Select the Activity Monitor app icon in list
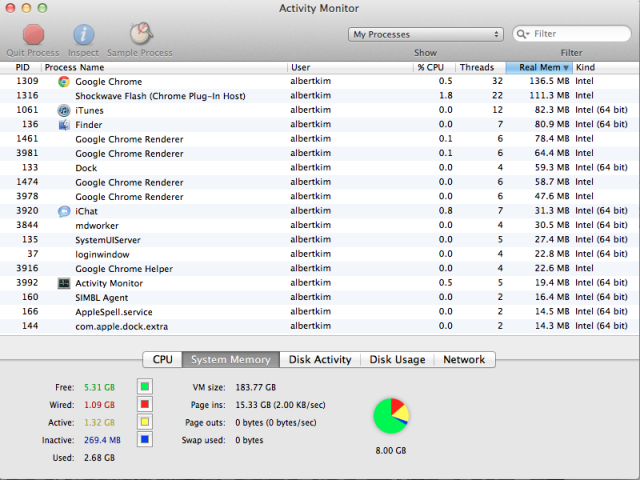This screenshot has width=640, height=480. click(x=64, y=283)
